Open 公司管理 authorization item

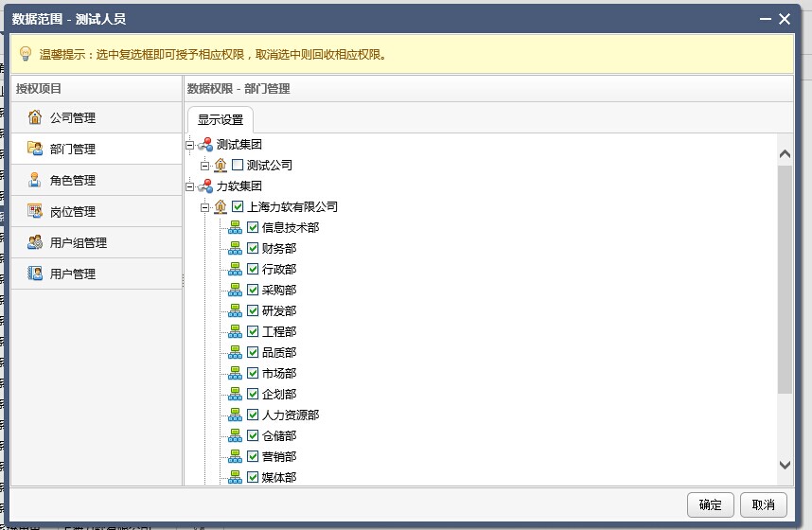tap(97, 117)
